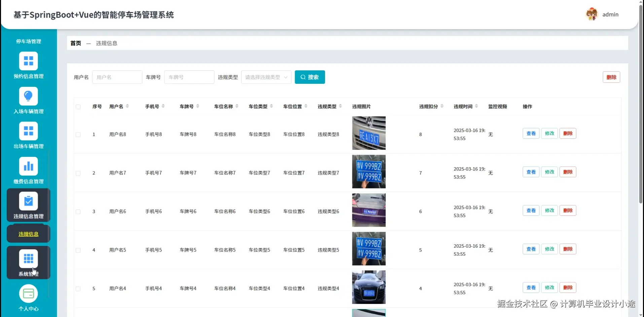Select the checkbox for 用户名8 row
This screenshot has width=644, height=317.
[78, 134]
